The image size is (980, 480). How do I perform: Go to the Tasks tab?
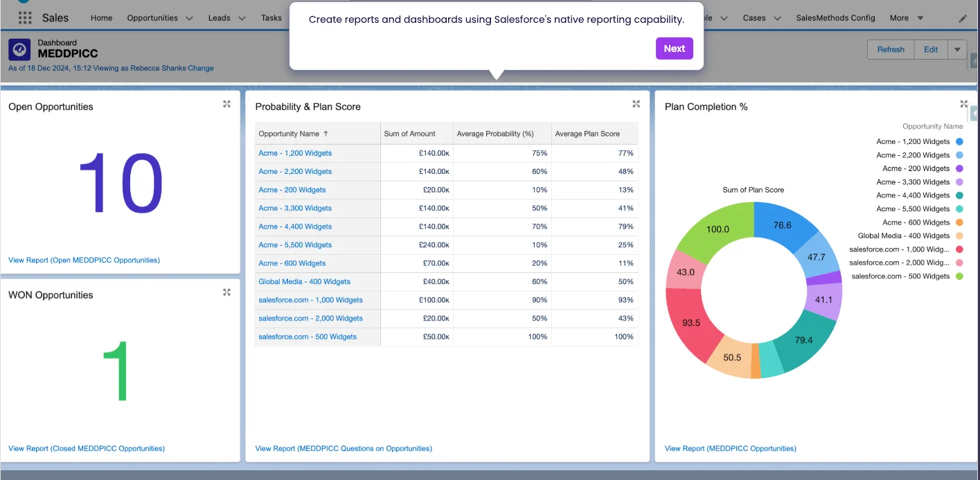271,18
